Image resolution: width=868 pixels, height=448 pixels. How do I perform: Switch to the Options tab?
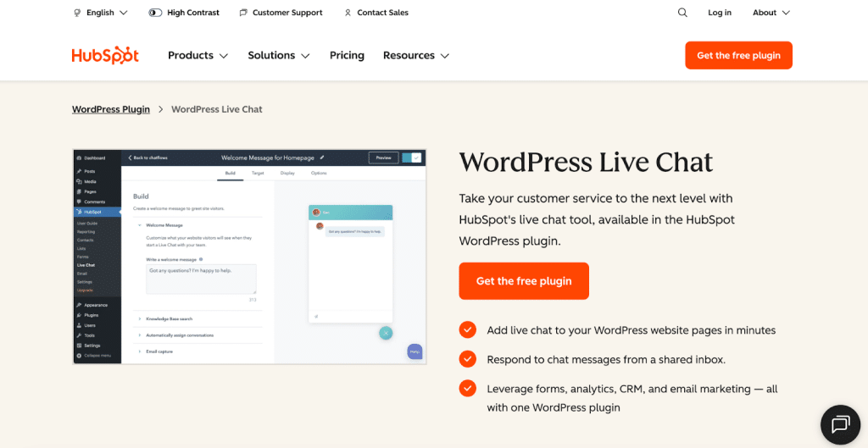click(x=319, y=173)
